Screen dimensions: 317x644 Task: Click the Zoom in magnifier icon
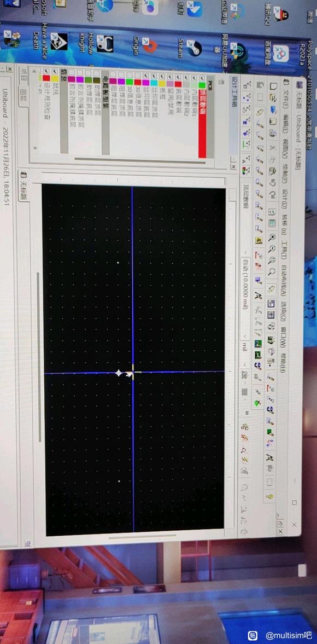coord(272,237)
